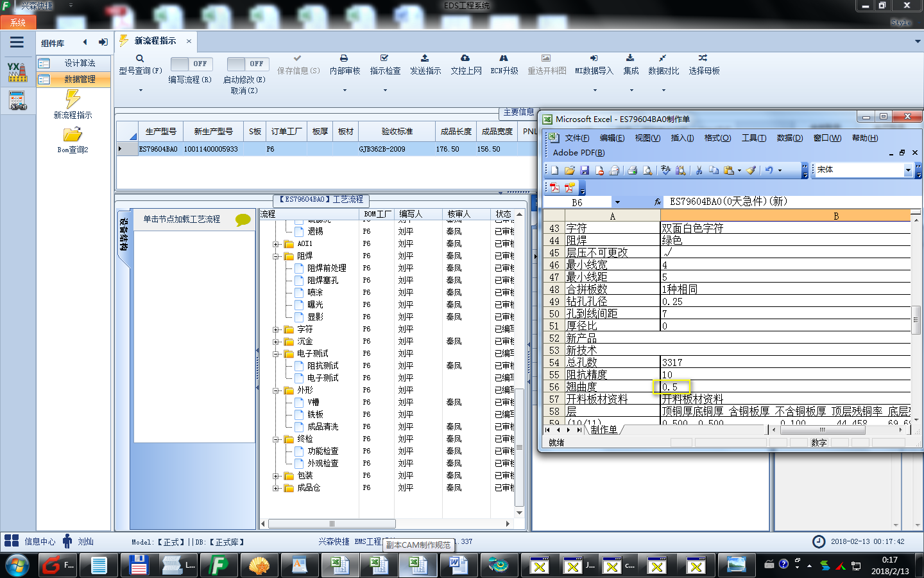
Task: Open the Bom查询2 folder icon
Action: click(x=73, y=134)
